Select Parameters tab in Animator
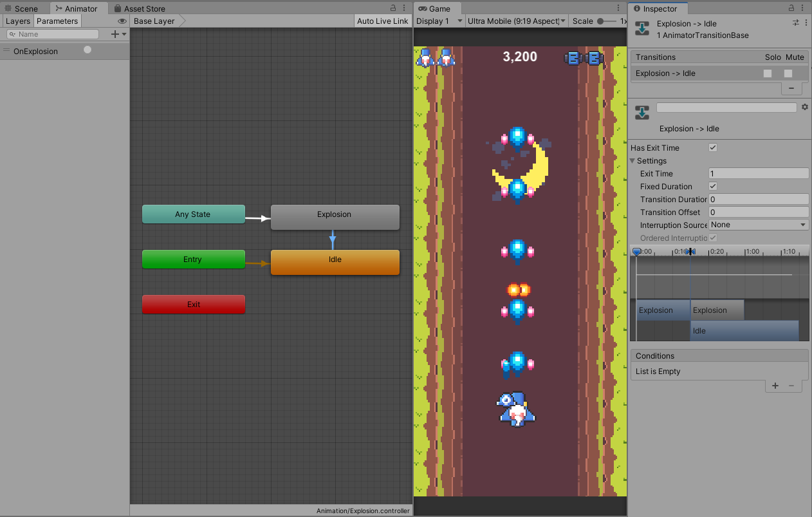This screenshot has height=517, width=812. [x=57, y=21]
